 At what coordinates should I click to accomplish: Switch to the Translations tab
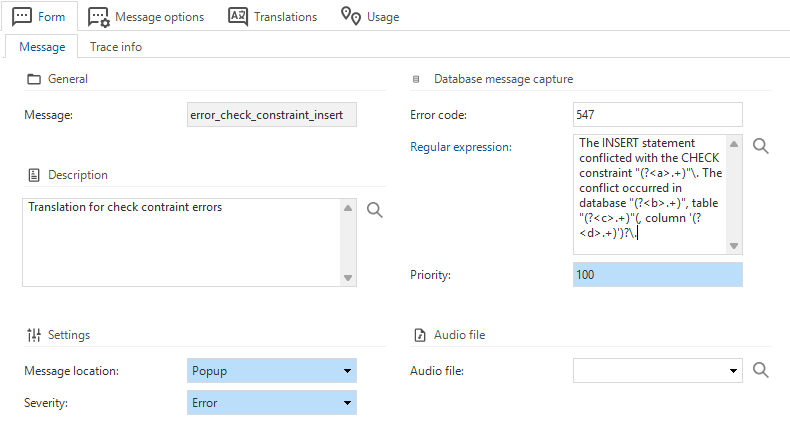point(273,17)
